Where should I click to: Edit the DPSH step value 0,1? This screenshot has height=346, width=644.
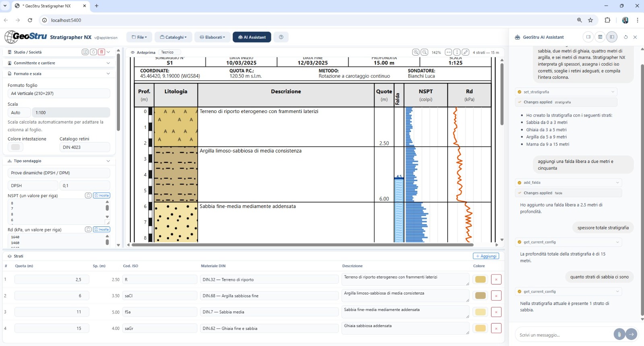[x=85, y=185]
